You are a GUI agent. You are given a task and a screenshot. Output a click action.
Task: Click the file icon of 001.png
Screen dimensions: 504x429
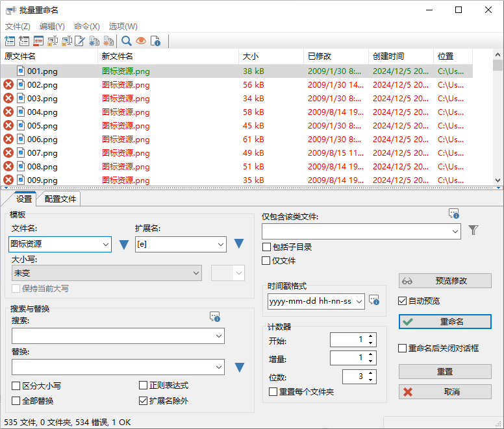pos(21,70)
